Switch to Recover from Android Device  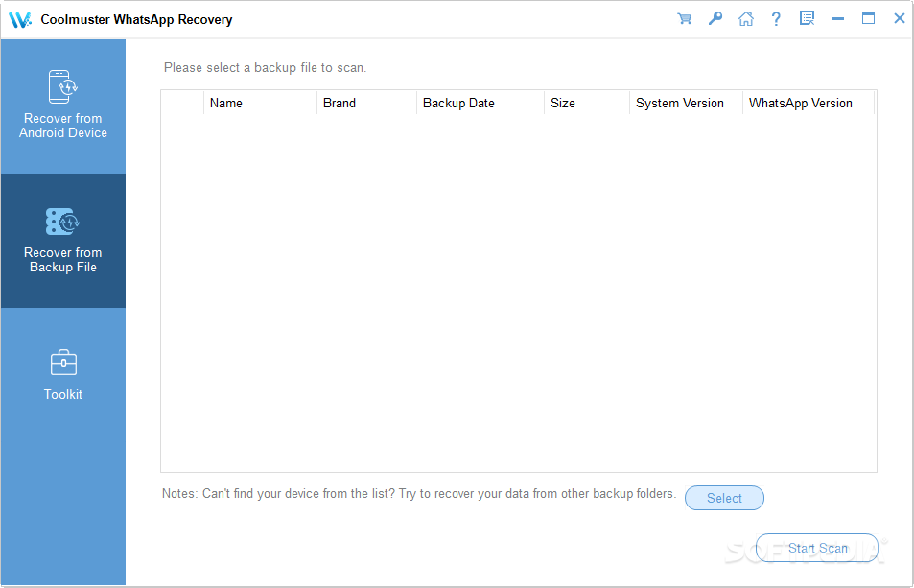coord(63,106)
